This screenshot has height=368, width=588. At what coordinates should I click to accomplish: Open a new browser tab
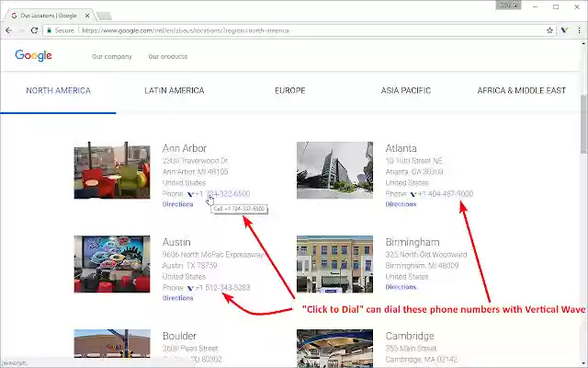(x=104, y=16)
